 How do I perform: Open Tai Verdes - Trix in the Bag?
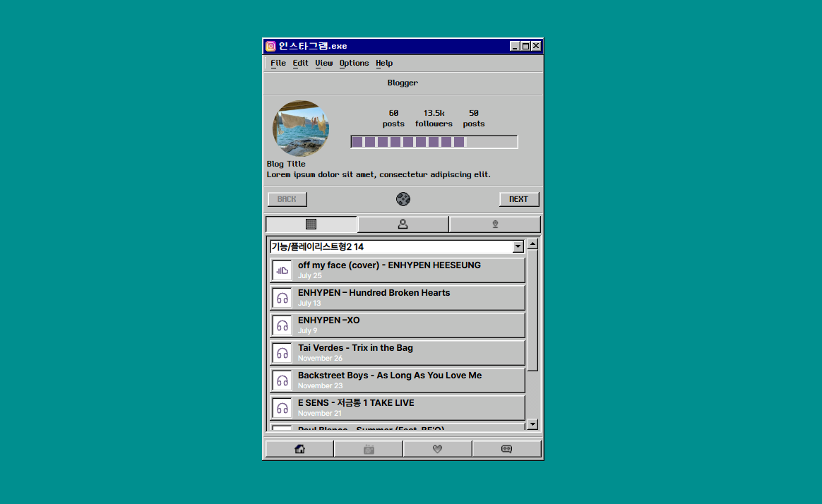pyautogui.click(x=398, y=353)
